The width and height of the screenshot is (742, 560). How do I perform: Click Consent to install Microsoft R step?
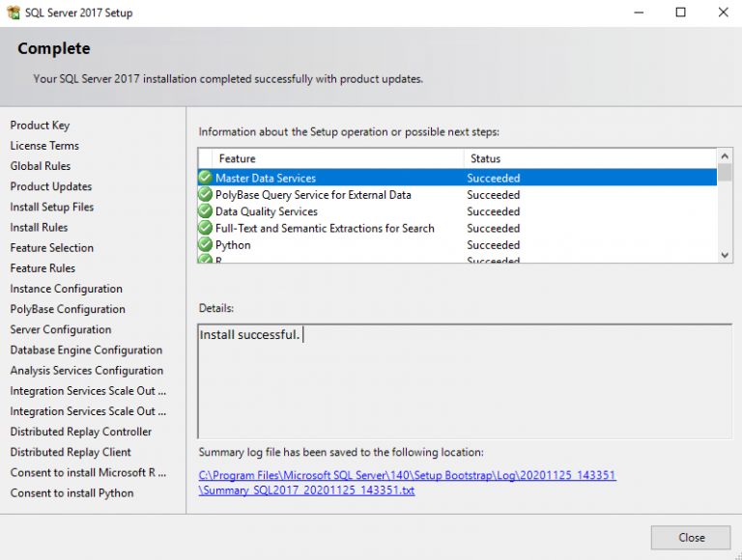pos(88,472)
